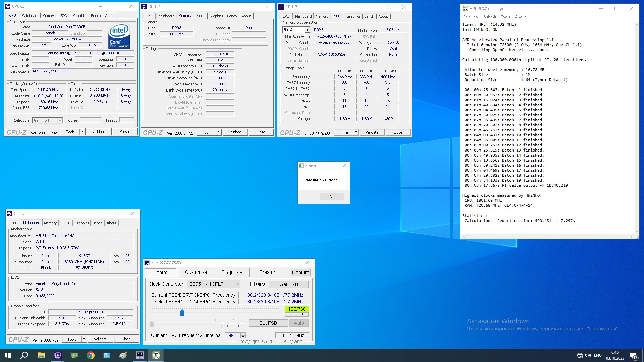This screenshot has width=644, height=362.
Task: Open volume speaker icon in system tray
Action: coord(588,355)
